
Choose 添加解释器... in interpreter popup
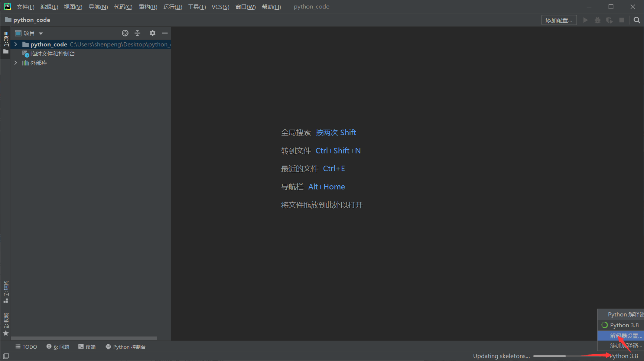(621, 345)
